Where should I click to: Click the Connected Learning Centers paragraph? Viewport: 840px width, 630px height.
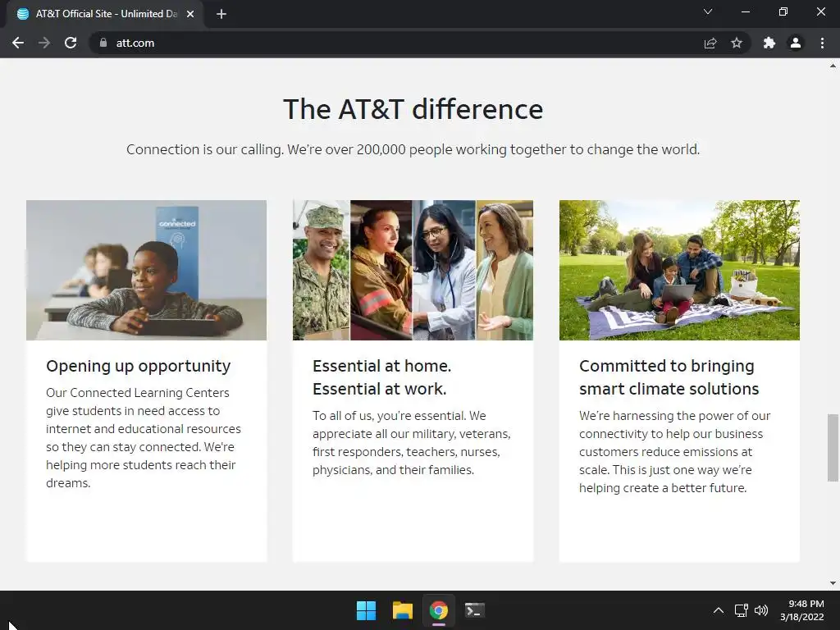tap(144, 438)
